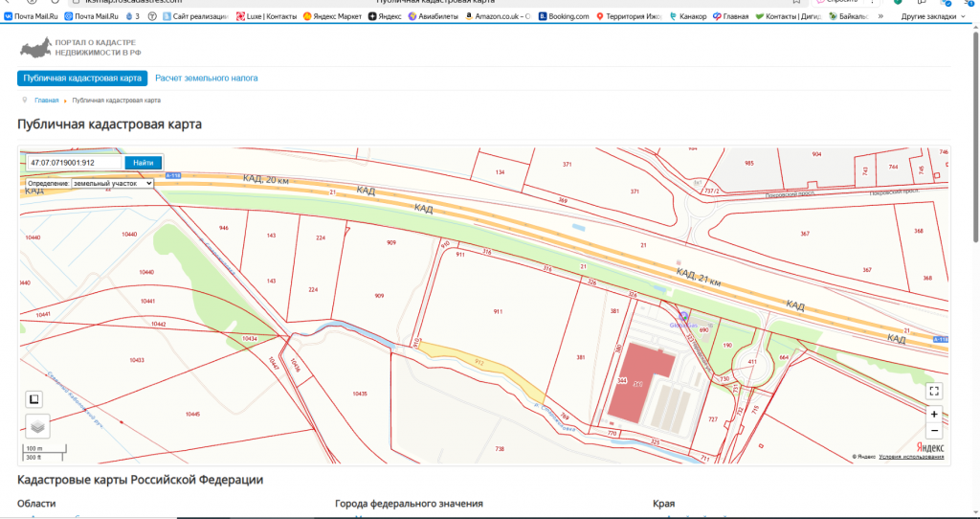Open the Amazon.co.uk bookmark
This screenshot has height=519, width=980.
click(498, 17)
